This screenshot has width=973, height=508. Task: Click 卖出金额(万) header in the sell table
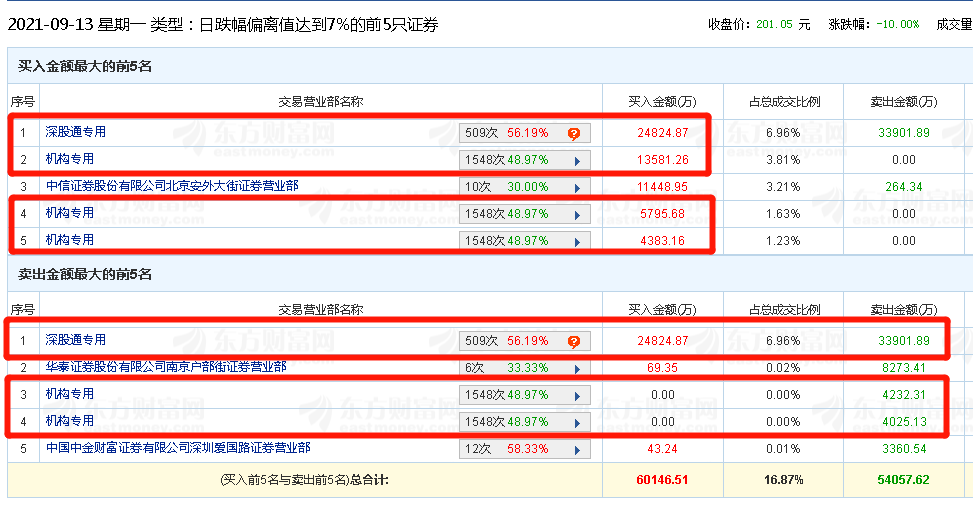[903, 310]
